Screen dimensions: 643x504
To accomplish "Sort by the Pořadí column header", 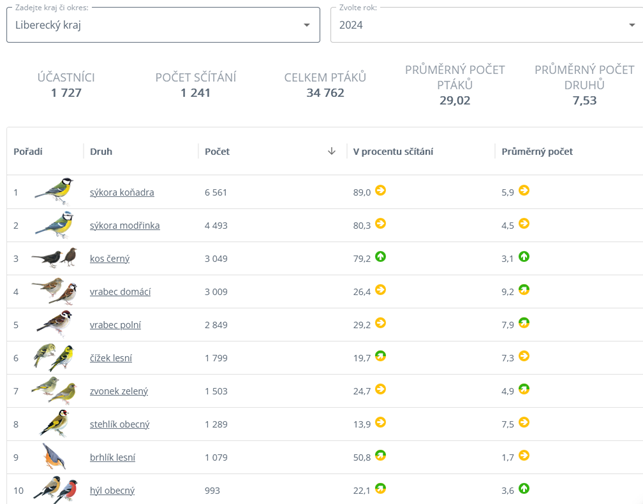I will [x=28, y=152].
